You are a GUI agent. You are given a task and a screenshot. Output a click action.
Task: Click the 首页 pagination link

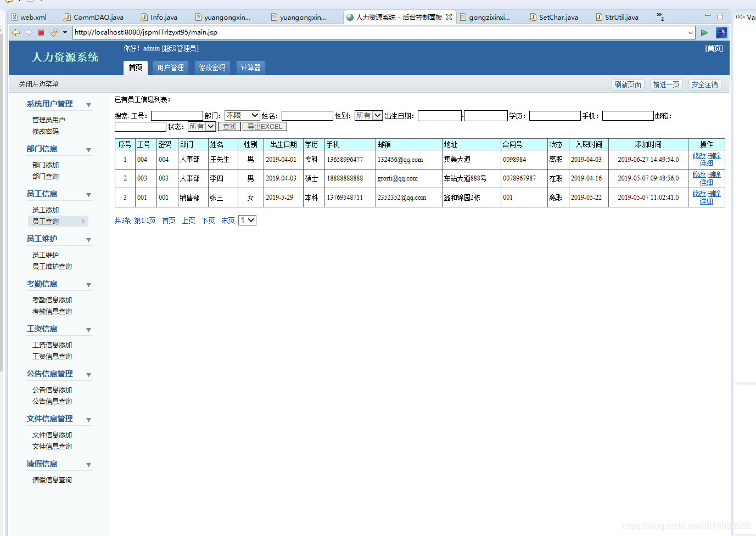click(169, 221)
